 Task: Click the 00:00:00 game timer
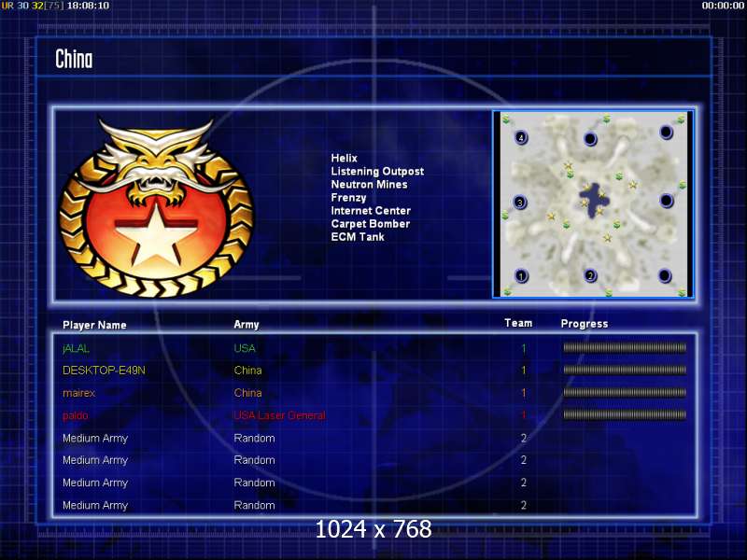pyautogui.click(x=723, y=6)
